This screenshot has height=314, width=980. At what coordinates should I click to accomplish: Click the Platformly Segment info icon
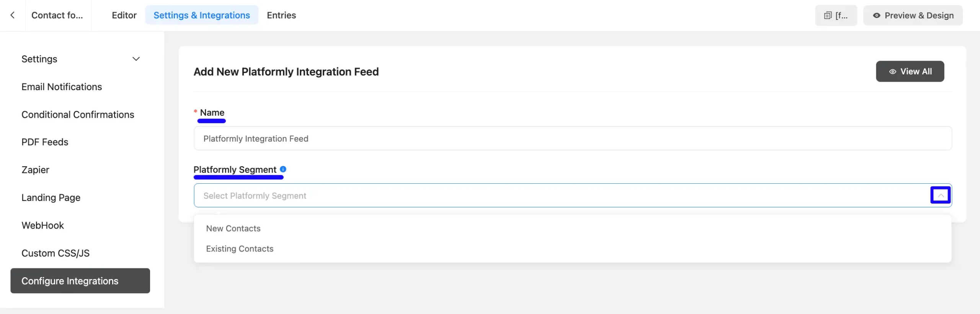pos(283,169)
